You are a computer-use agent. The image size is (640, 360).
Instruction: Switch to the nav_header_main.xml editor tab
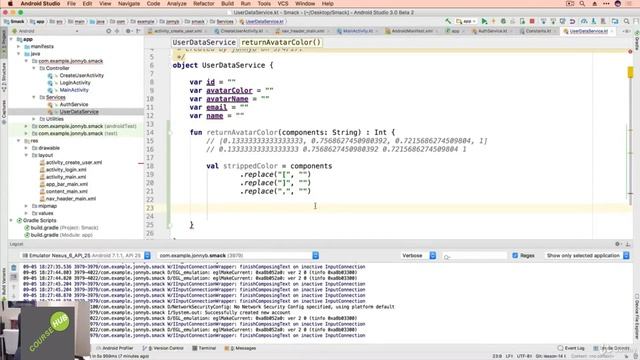click(x=303, y=31)
